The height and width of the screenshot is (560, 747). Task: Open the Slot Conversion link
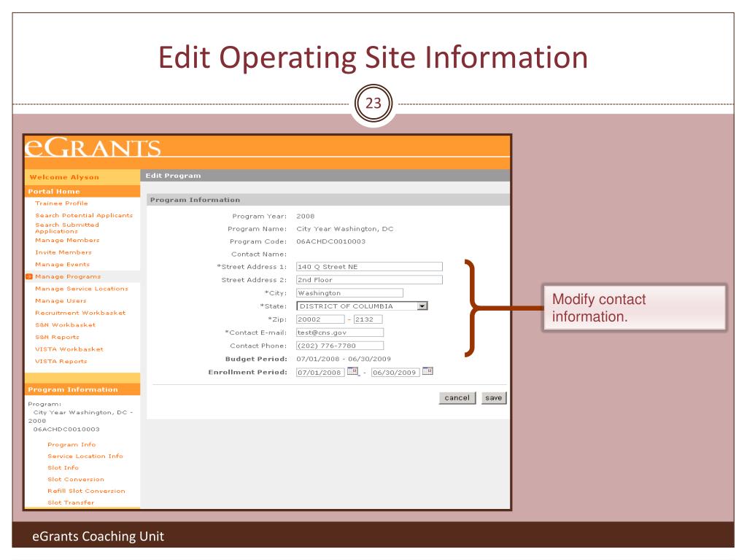(x=76, y=480)
